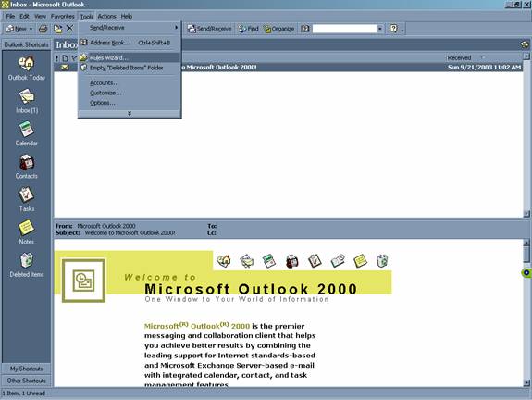Click Importance column header icon
Screen dimensions: 532x400
[x=57, y=58]
